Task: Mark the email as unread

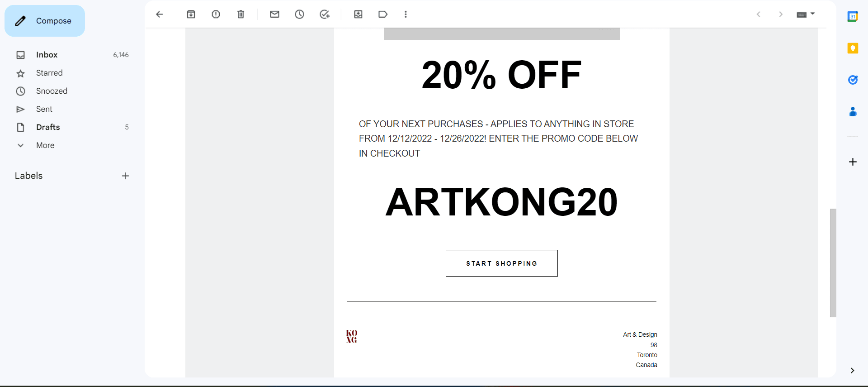Action: pos(274,14)
